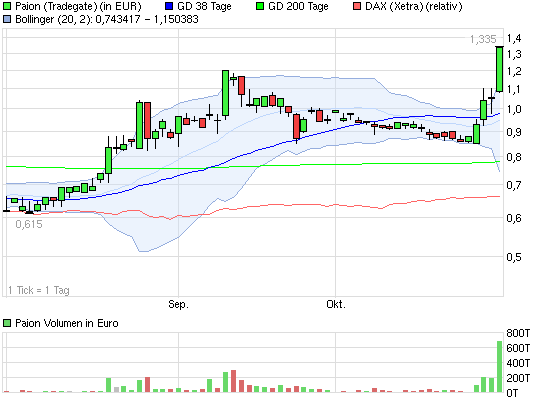Click the 1,335 high price annotation
This screenshot has width=545, height=401.
click(483, 39)
